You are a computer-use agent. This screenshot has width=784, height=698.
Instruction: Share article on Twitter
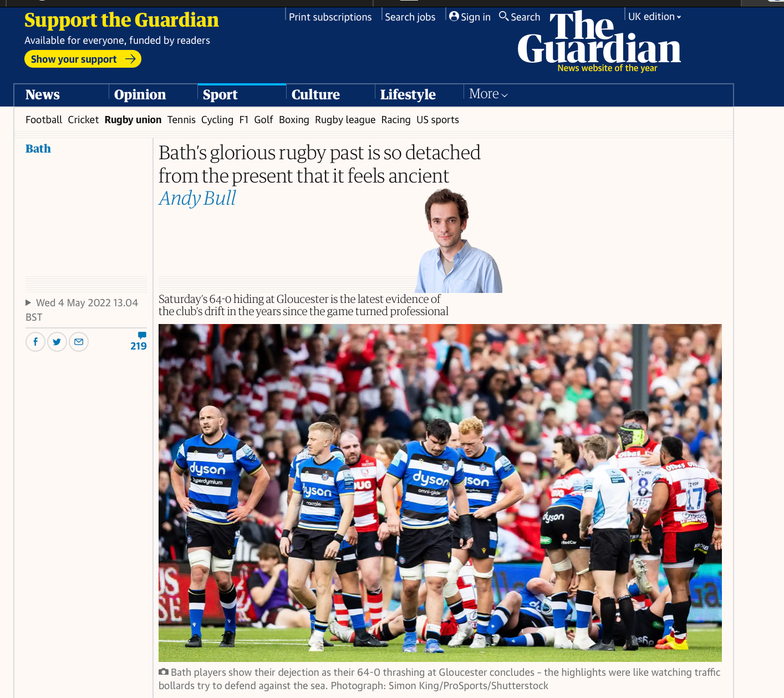(x=57, y=342)
